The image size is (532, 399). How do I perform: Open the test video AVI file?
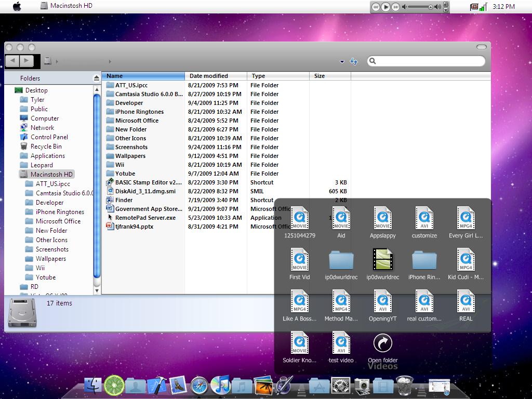[x=341, y=348]
